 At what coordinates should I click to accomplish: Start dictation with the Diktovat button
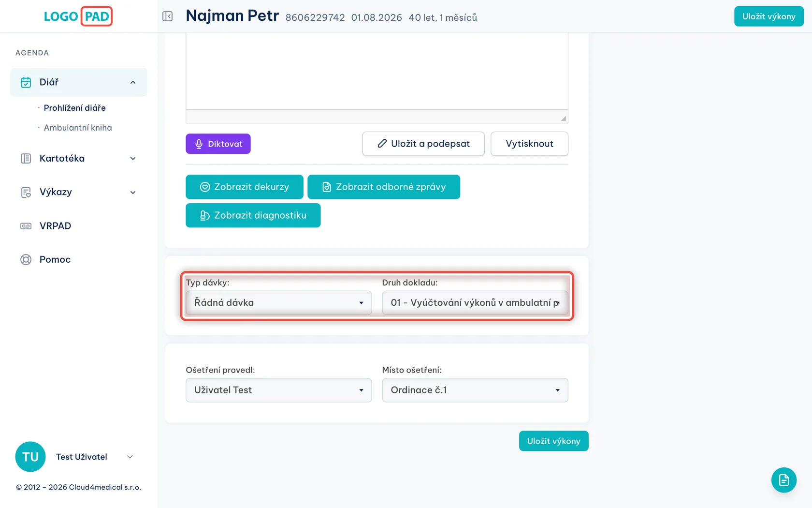pos(218,144)
